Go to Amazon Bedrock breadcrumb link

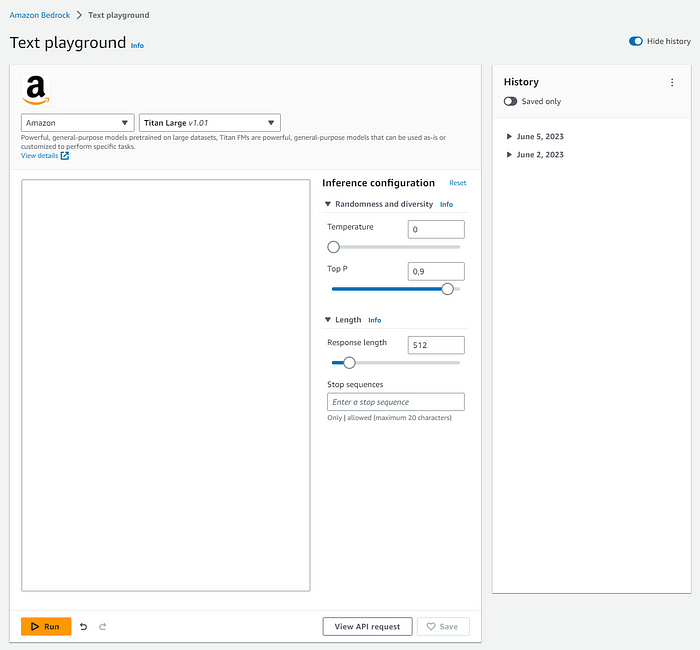pos(39,16)
